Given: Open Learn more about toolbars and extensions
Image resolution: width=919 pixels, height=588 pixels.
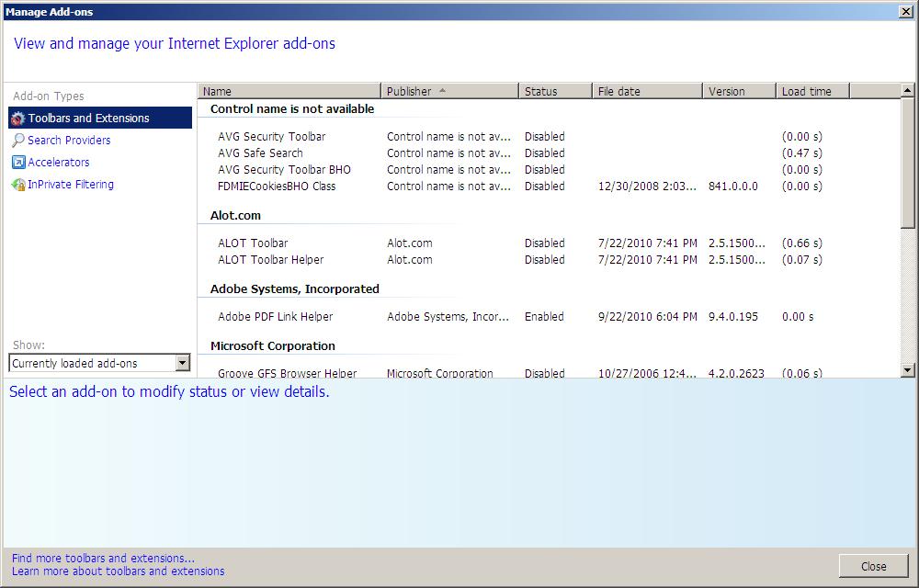Looking at the screenshot, I should pos(118,571).
